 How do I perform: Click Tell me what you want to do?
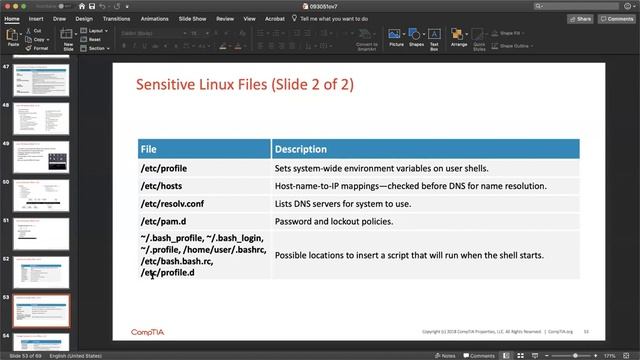pyautogui.click(x=330, y=19)
